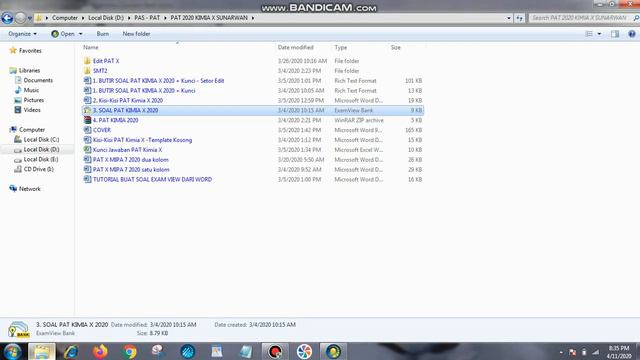This screenshot has width=640, height=360.
Task: Select the 13 KB BUTIR SOAL + Kunci file
Action: click(x=144, y=91)
